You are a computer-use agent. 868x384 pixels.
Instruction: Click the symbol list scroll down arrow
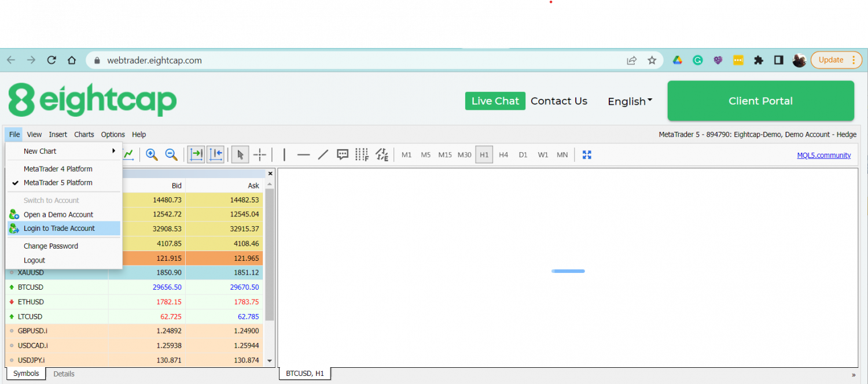click(269, 361)
